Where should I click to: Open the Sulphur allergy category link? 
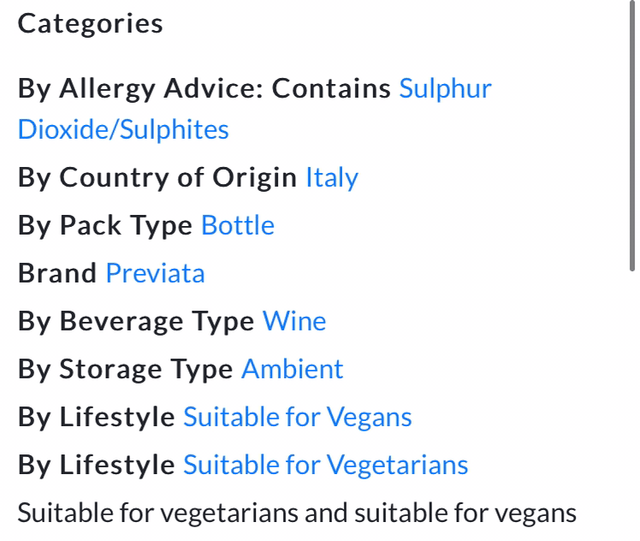(445, 89)
